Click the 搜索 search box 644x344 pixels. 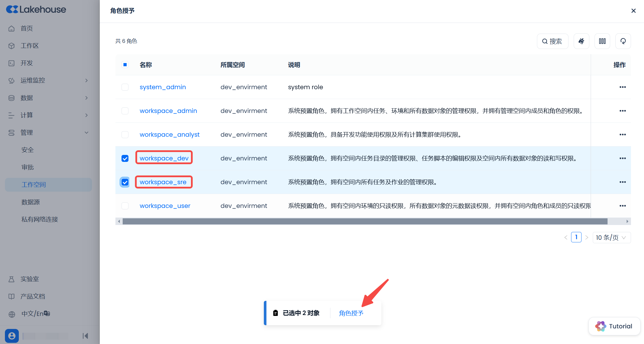tap(552, 41)
